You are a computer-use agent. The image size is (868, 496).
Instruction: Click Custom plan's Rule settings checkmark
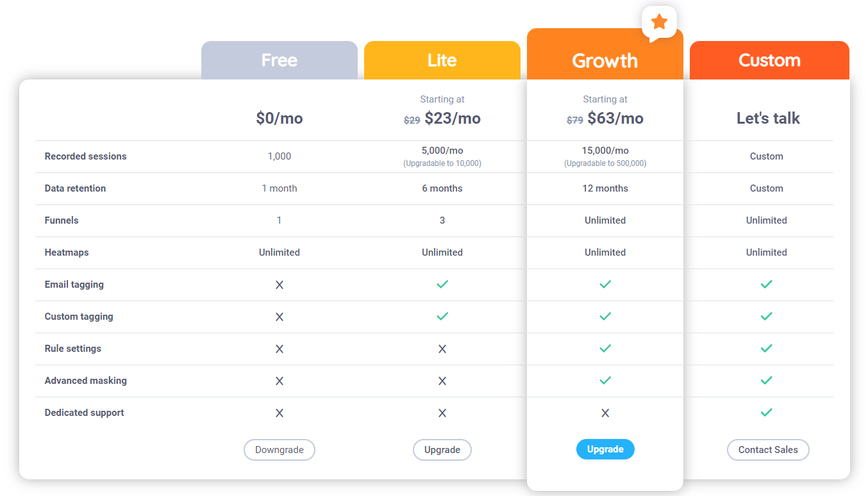tap(766, 348)
